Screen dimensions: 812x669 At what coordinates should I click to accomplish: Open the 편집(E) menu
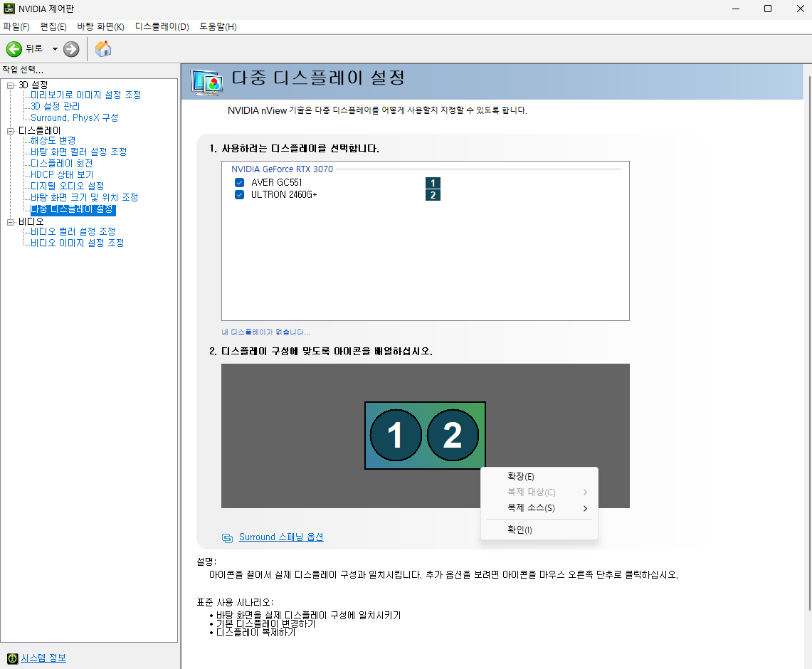click(53, 27)
